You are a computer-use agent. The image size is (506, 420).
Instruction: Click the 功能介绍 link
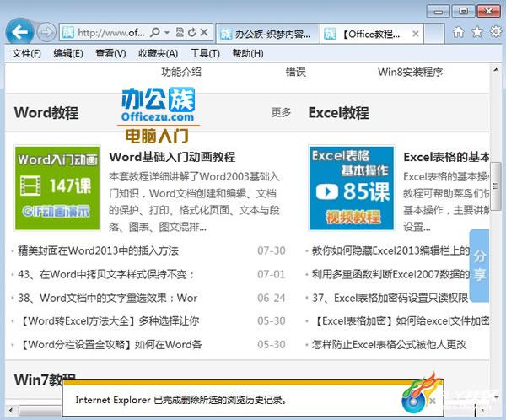click(x=181, y=72)
